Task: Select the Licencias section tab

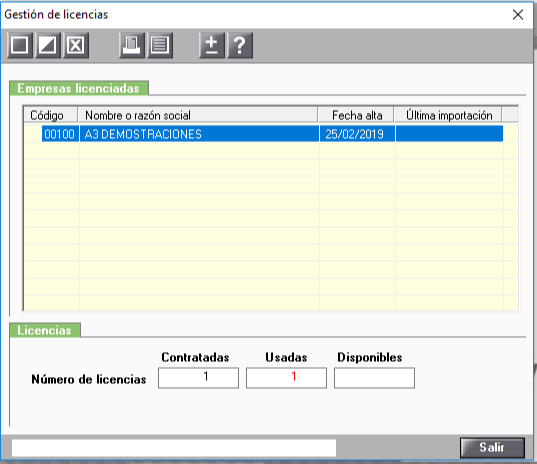Action: point(45,330)
